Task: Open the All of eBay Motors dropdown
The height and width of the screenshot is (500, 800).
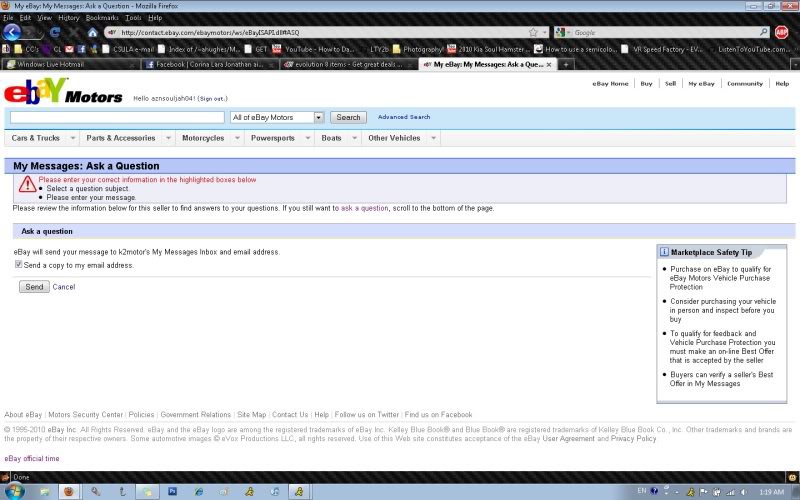Action: point(277,117)
